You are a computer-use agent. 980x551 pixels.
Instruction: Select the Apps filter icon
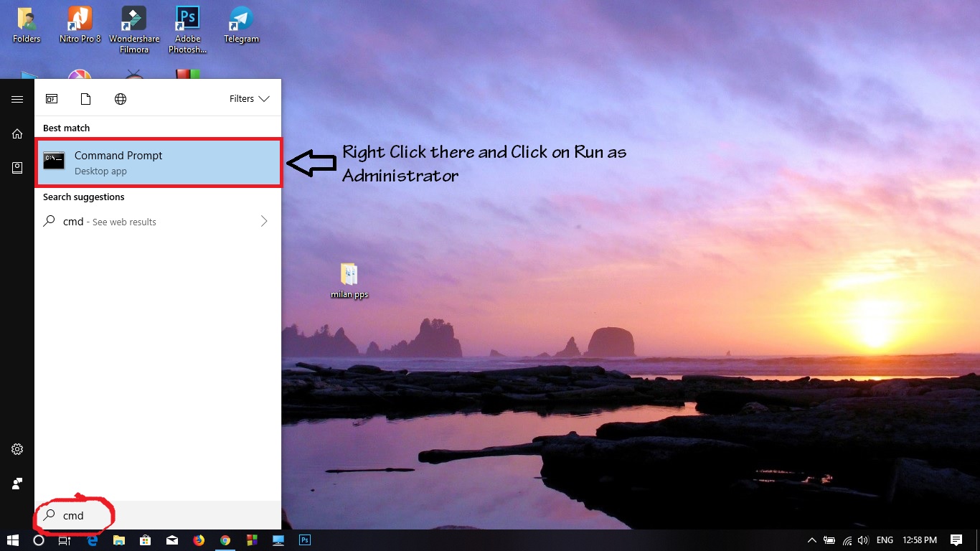[52, 98]
